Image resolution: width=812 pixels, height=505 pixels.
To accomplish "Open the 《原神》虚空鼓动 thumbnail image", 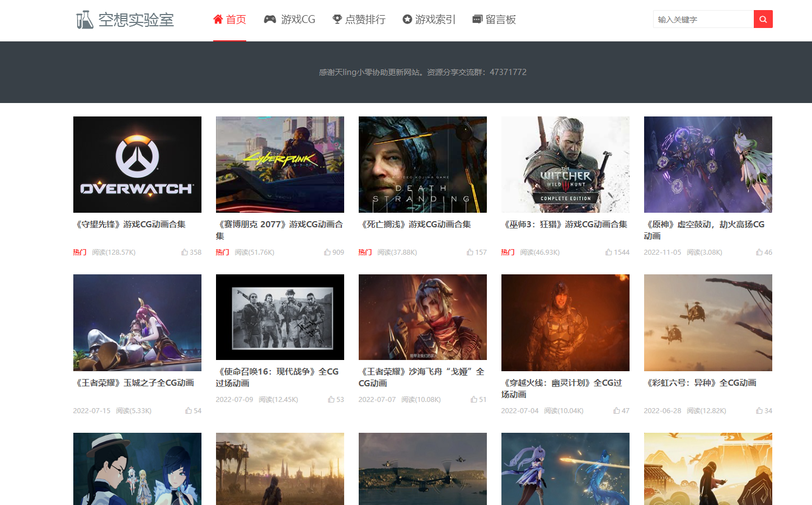I will (708, 165).
